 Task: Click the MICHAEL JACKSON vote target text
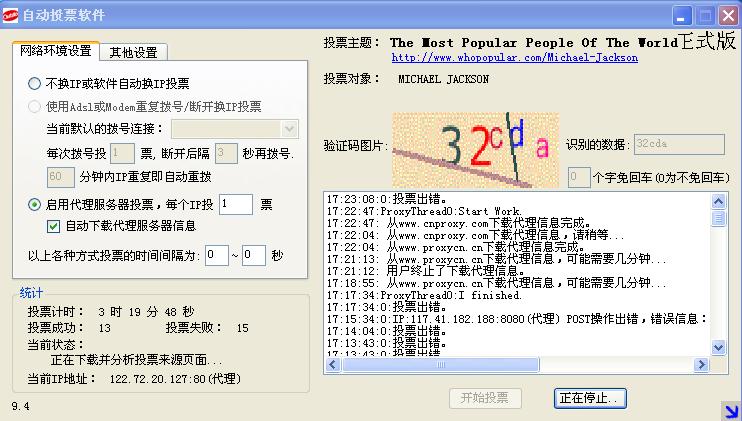point(443,79)
